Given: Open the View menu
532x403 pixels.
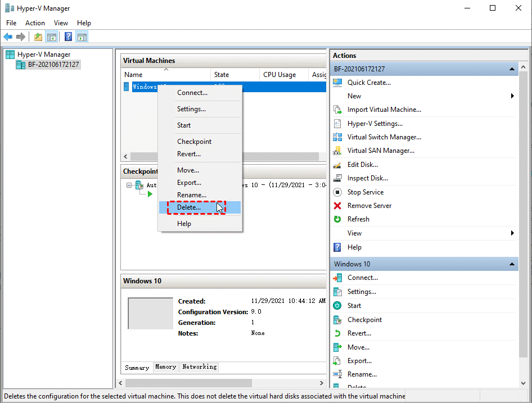Looking at the screenshot, I should click(61, 22).
